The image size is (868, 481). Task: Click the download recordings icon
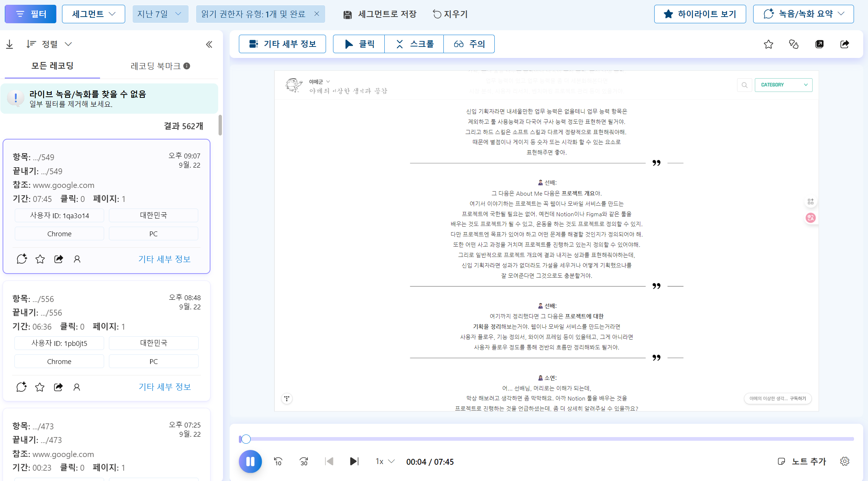[x=10, y=44]
